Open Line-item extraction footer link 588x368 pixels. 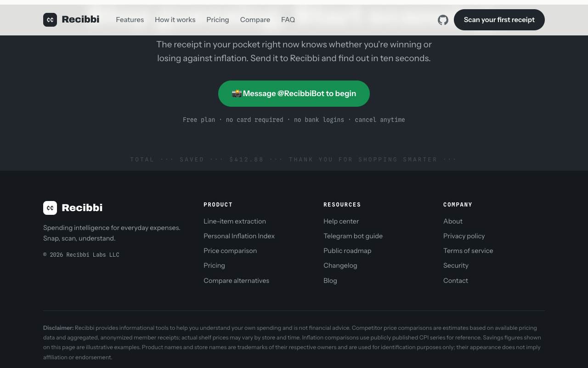point(235,221)
